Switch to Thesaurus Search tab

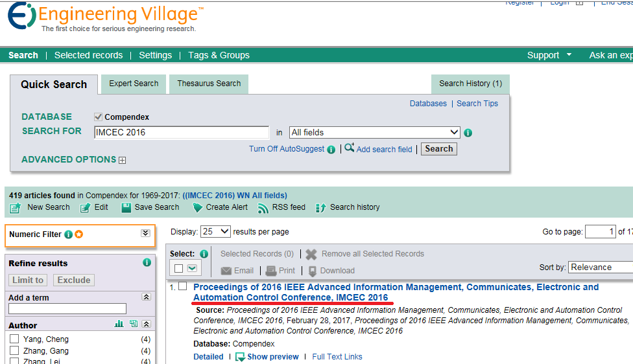(209, 84)
